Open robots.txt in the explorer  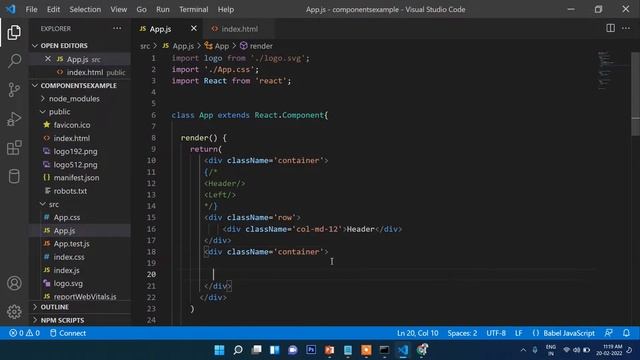tap(80, 191)
